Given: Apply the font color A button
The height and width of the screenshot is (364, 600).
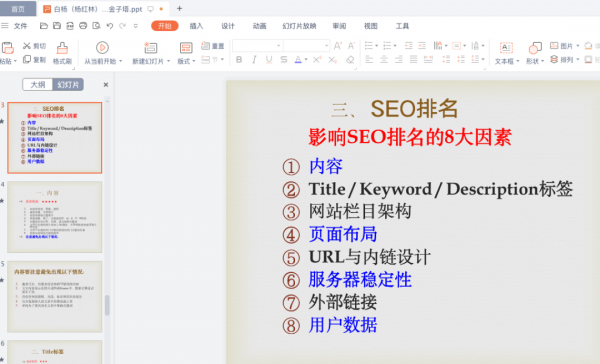Looking at the screenshot, I should click(x=298, y=60).
